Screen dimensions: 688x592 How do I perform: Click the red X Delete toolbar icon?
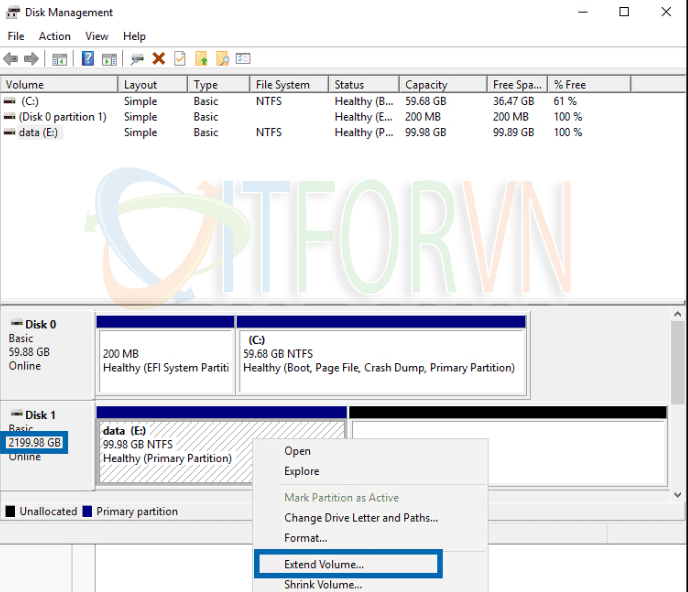[x=158, y=59]
